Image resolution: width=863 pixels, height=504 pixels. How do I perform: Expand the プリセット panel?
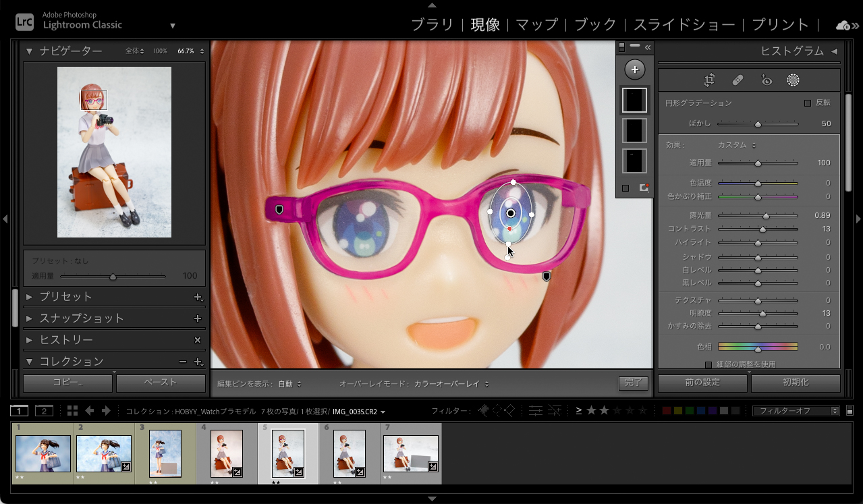tap(30, 297)
